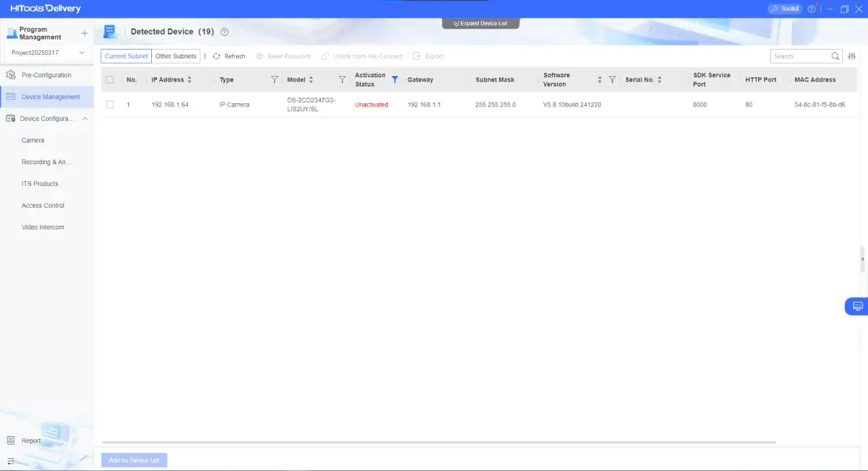The width and height of the screenshot is (868, 471).
Task: Open the Report section
Action: pyautogui.click(x=31, y=440)
